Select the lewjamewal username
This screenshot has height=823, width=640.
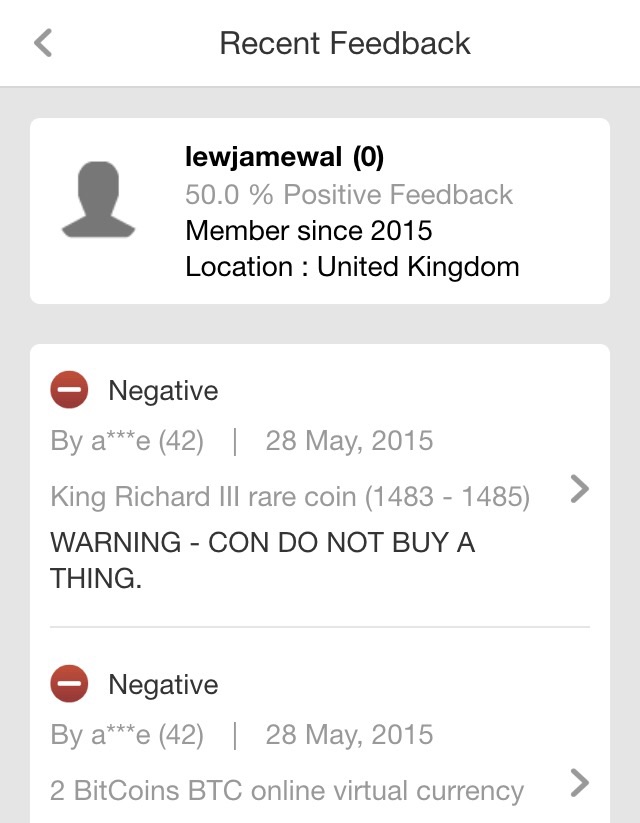click(x=285, y=157)
